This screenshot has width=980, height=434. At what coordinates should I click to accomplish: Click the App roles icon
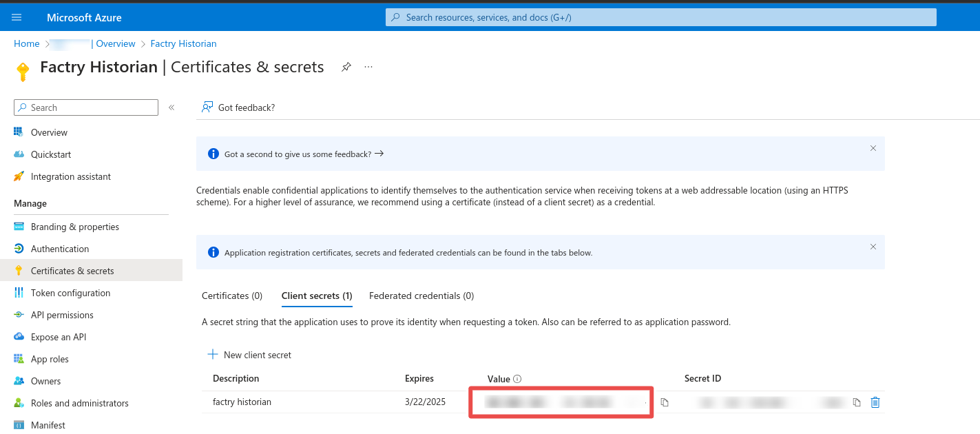[19, 359]
